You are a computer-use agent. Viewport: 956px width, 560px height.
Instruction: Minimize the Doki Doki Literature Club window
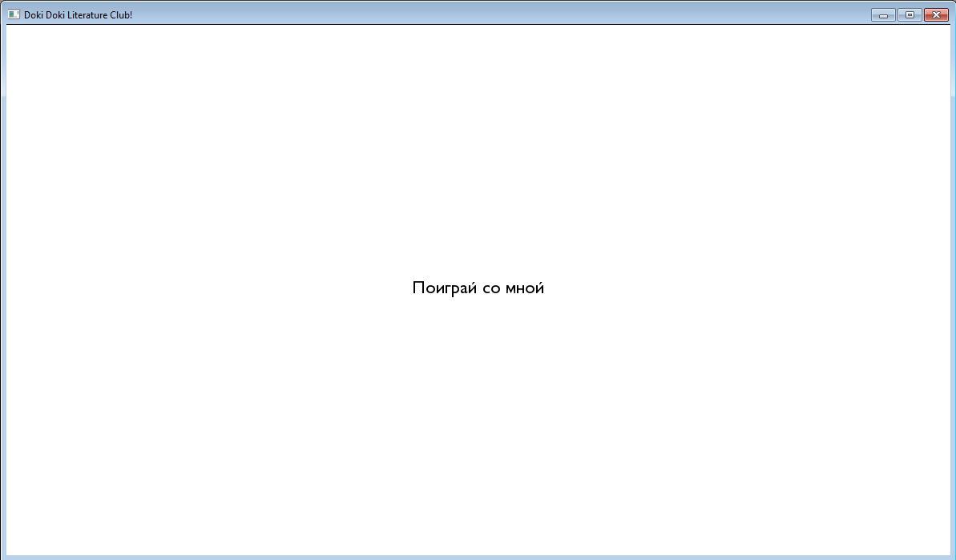pos(883,15)
